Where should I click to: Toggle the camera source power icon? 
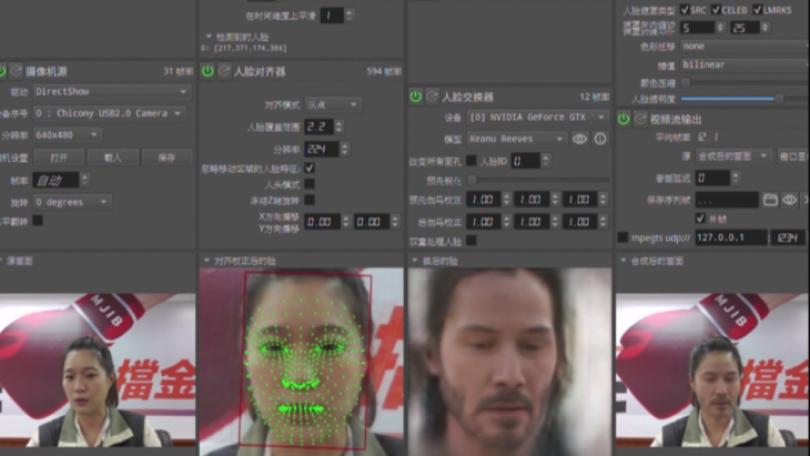[2, 71]
